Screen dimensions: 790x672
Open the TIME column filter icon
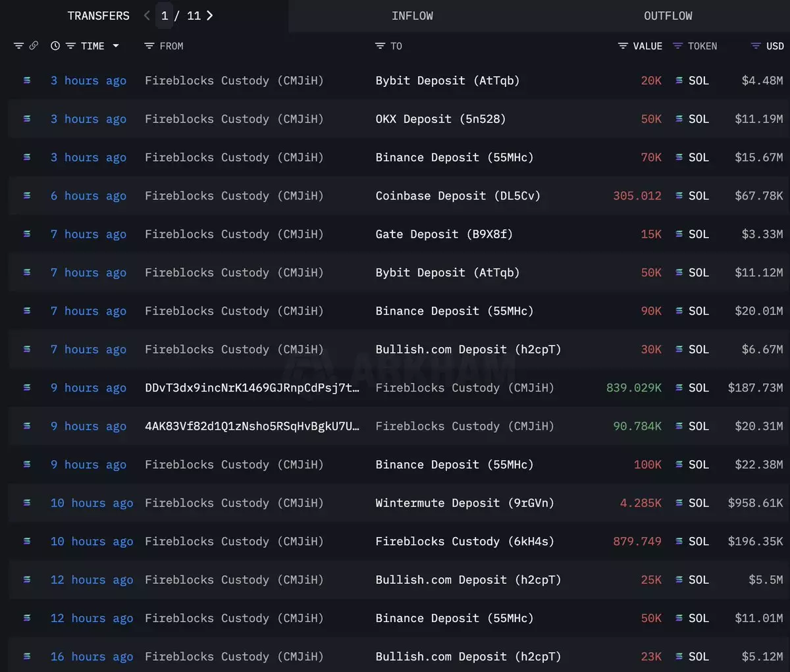point(70,46)
